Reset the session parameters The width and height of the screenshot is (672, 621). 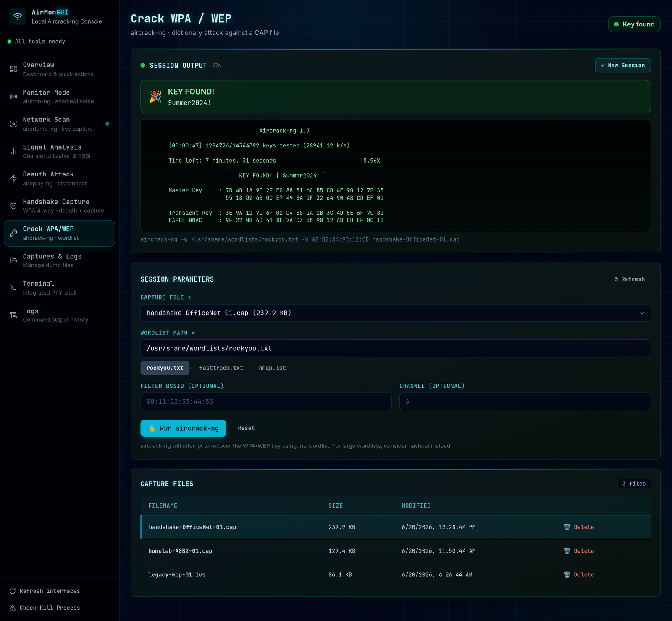tap(246, 428)
